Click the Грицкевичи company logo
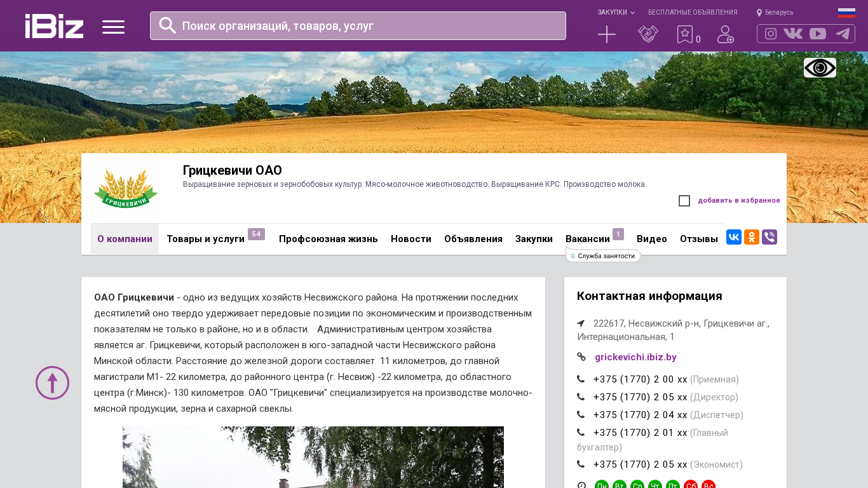The height and width of the screenshot is (488, 868). 125,189
